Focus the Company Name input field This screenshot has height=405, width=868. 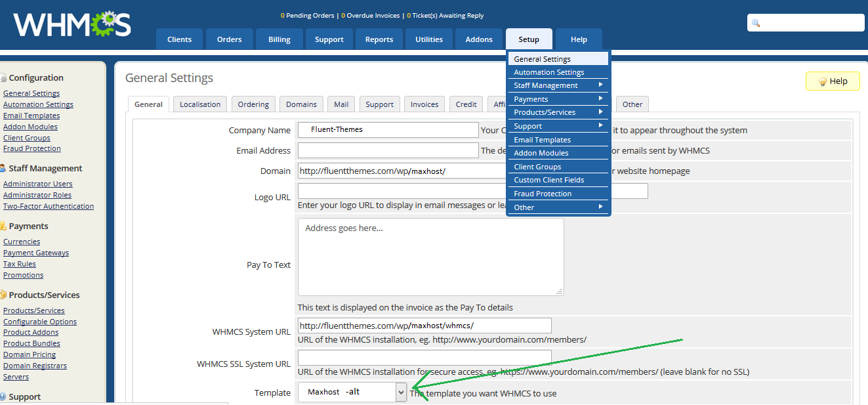pyautogui.click(x=388, y=130)
